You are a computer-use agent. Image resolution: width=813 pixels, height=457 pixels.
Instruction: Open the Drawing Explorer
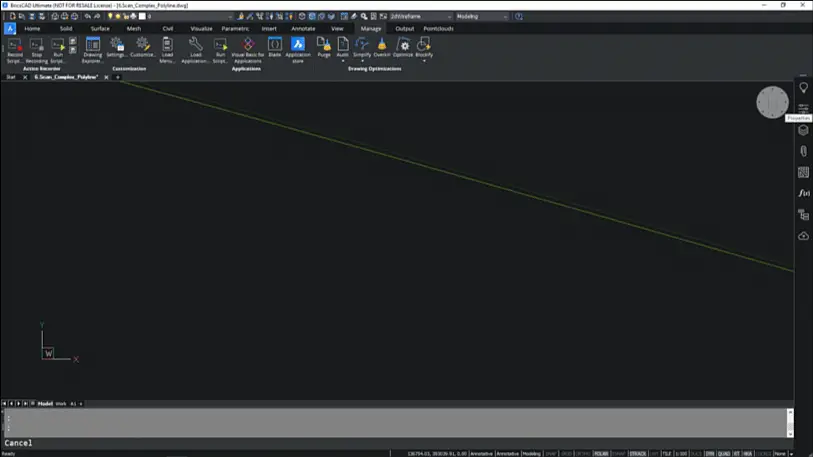click(93, 50)
